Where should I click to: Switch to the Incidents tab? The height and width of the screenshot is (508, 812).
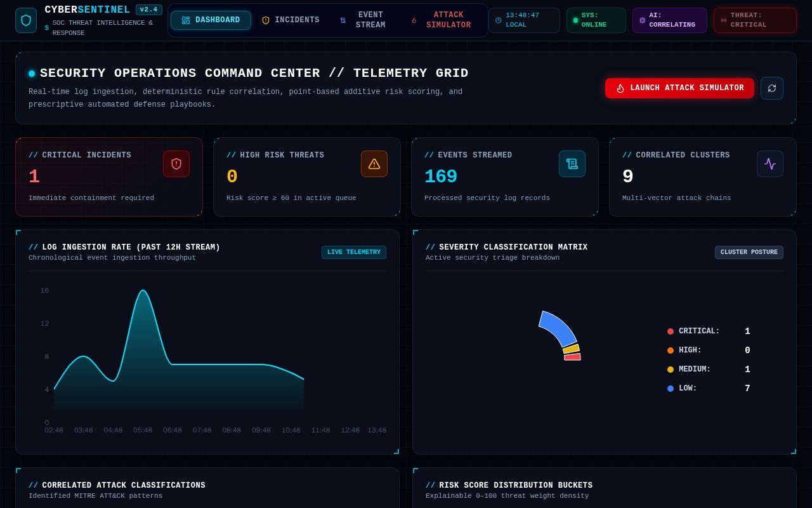pyautogui.click(x=291, y=20)
